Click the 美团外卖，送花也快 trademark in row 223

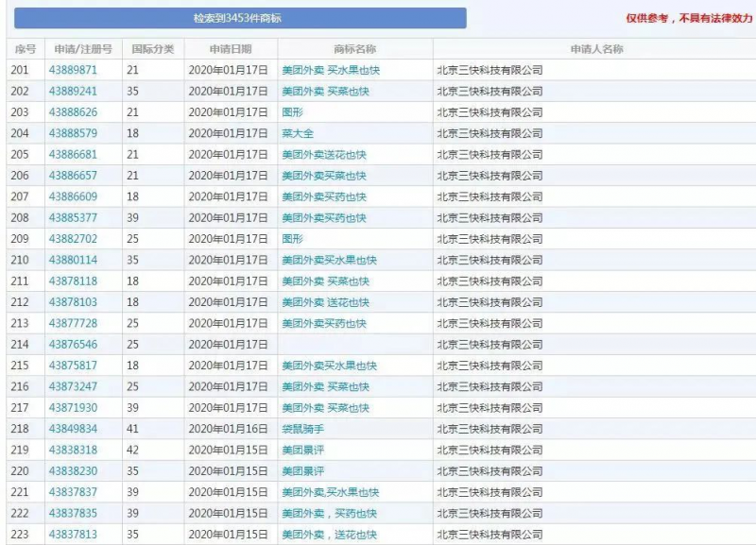coord(329,535)
